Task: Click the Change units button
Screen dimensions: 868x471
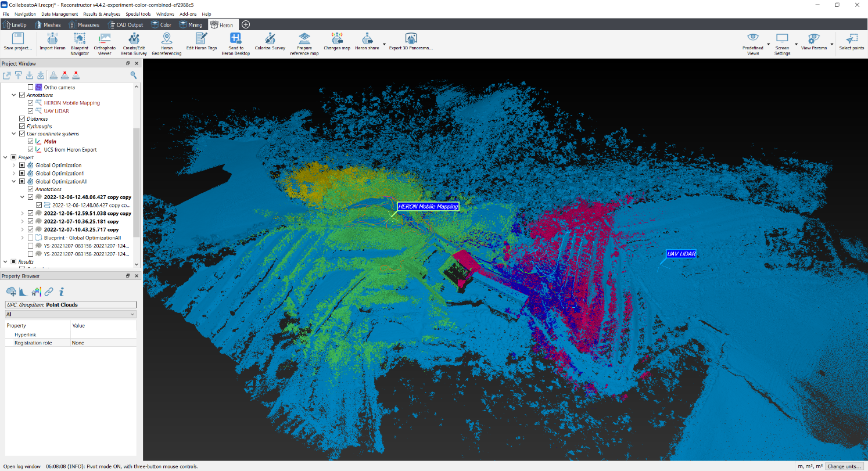Action: click(845, 466)
